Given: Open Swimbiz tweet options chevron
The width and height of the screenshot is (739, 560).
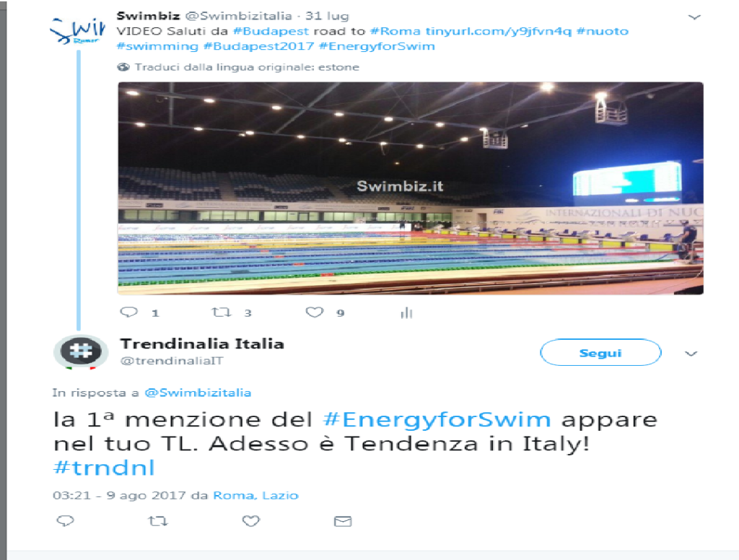Looking at the screenshot, I should pos(694,17).
